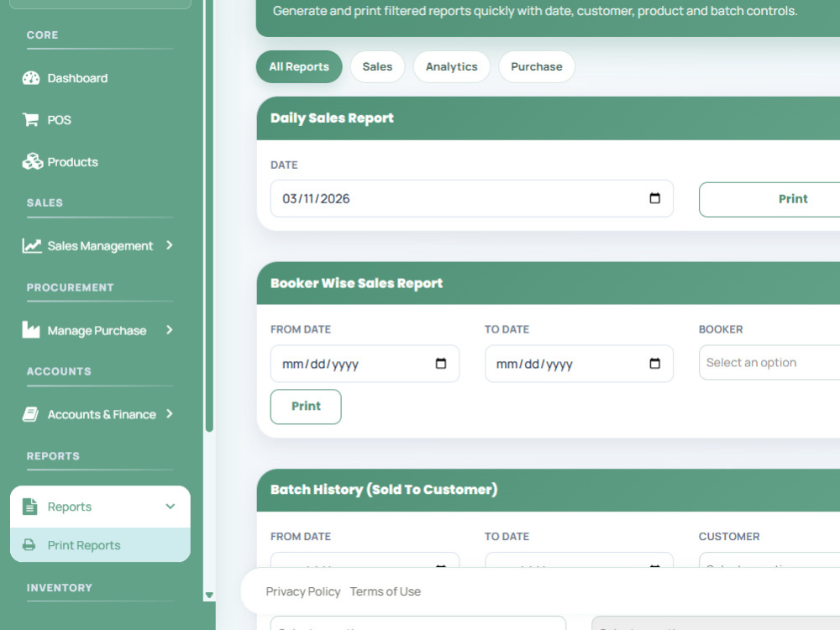The height and width of the screenshot is (630, 840).
Task: Switch to the Sales tab
Action: 377,67
